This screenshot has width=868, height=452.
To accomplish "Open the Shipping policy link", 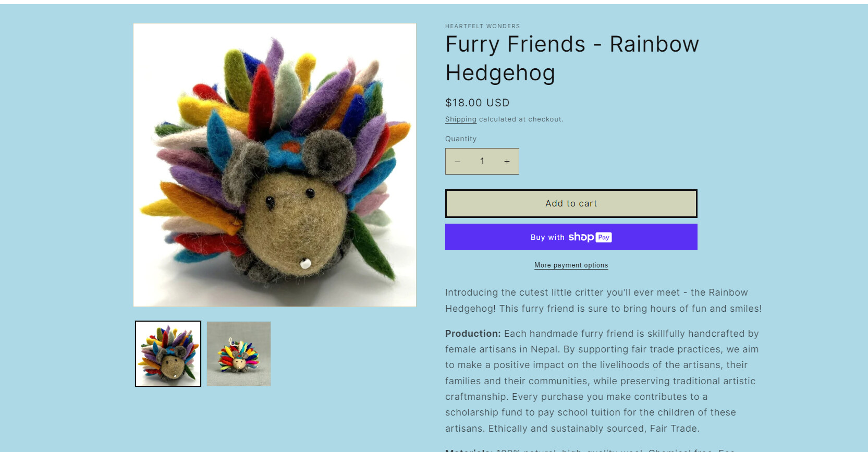I will (x=461, y=119).
